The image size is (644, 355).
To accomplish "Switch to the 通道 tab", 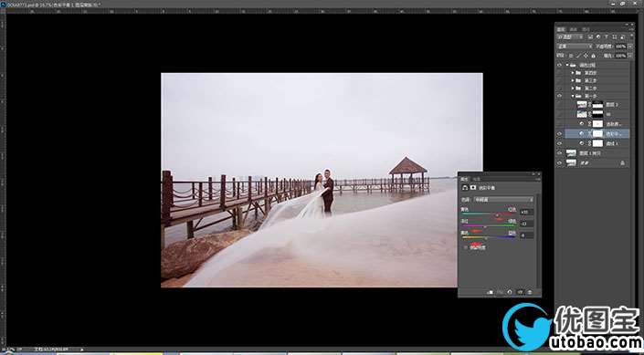I will [574, 29].
